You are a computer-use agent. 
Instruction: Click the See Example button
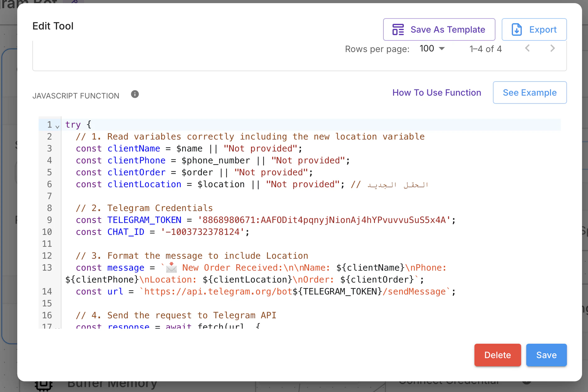[530, 93]
